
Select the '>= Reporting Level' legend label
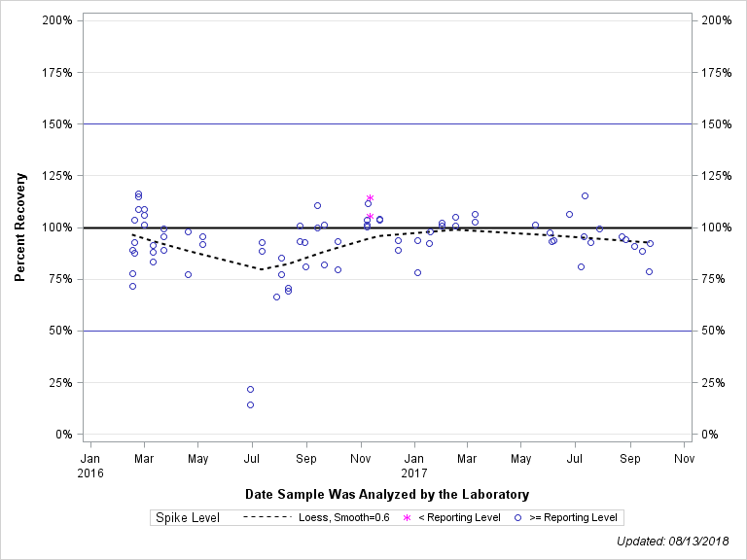573,517
